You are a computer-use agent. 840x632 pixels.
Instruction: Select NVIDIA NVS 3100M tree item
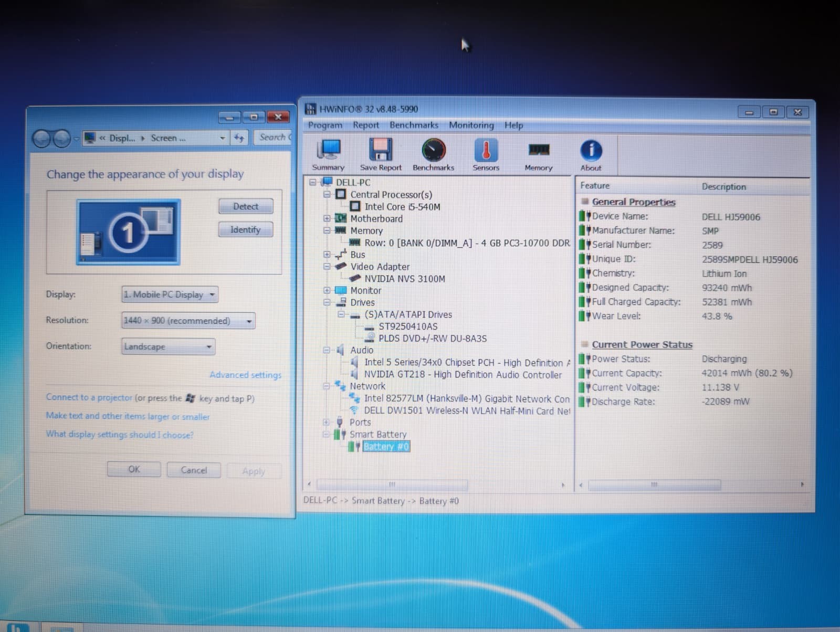click(x=405, y=279)
